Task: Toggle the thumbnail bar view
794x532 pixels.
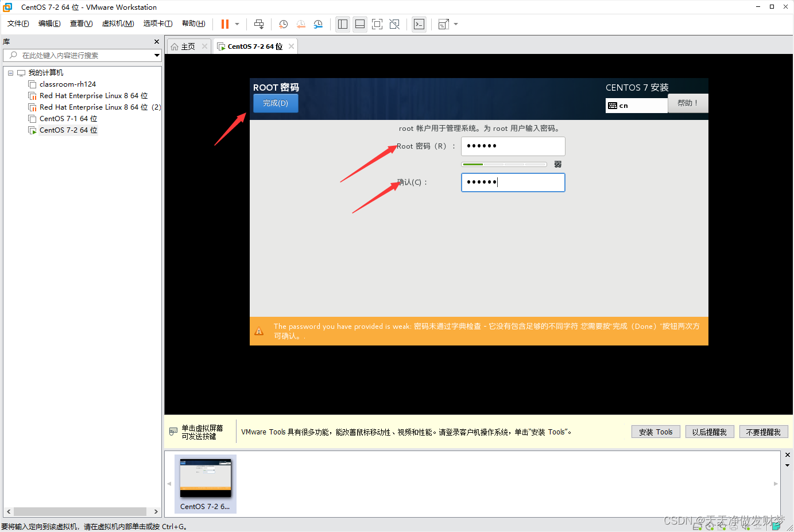Action: click(x=360, y=24)
